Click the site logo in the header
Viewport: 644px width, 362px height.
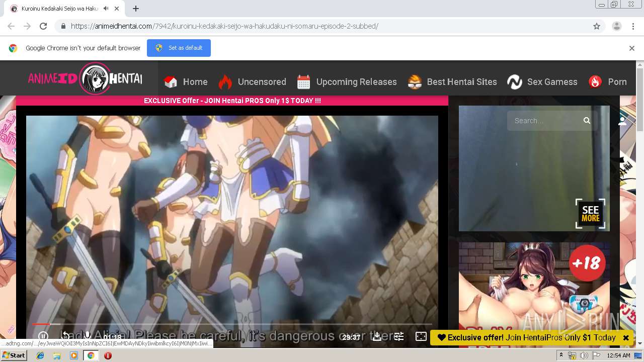click(85, 78)
